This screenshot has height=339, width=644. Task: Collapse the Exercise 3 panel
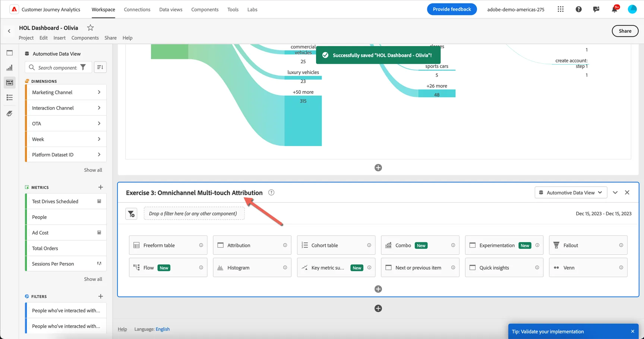click(615, 193)
